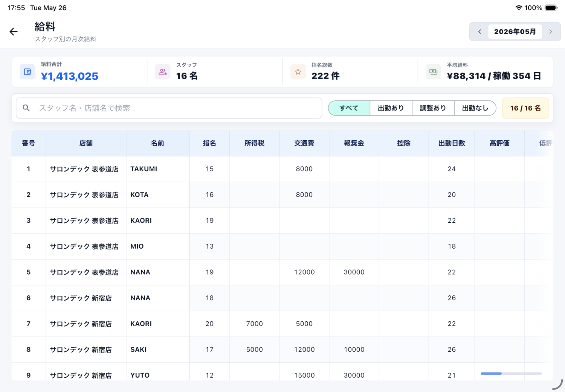Viewport: 565px width, 392px height.
Task: Sort by 名前 column header
Action: 157,143
